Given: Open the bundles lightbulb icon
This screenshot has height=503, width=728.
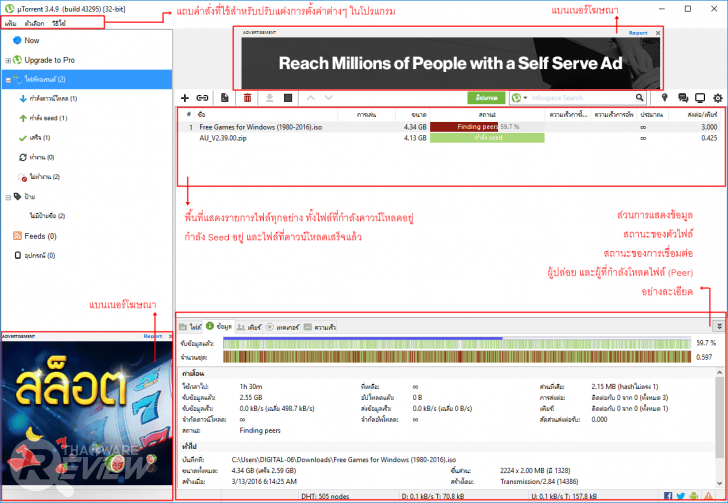Looking at the screenshot, I should (664, 98).
